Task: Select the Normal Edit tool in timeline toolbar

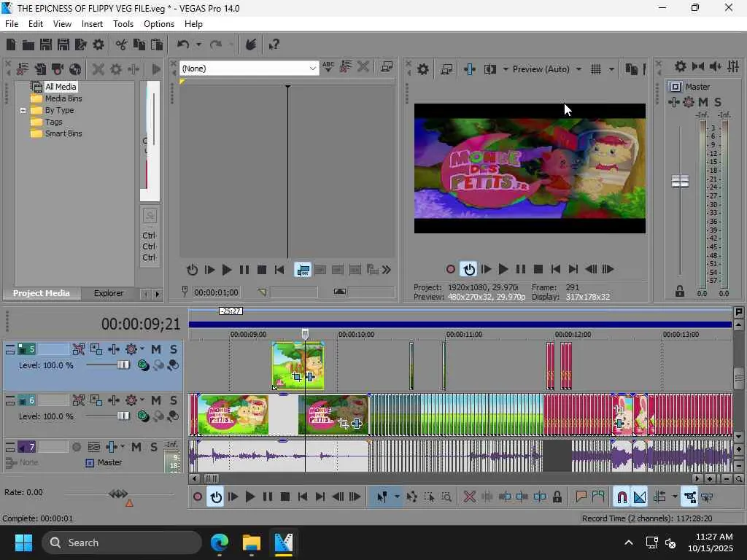Action: (x=382, y=497)
